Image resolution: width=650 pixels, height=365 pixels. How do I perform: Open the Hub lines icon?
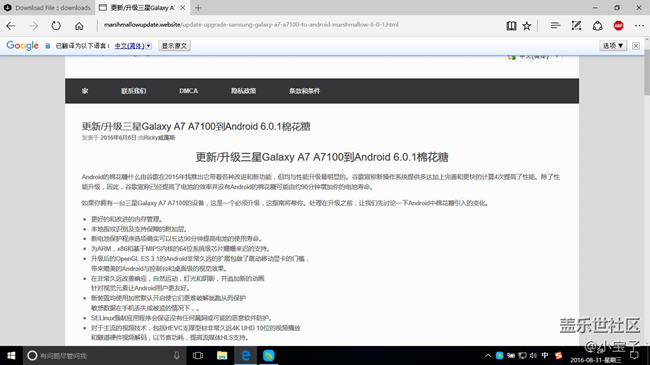tap(555, 26)
